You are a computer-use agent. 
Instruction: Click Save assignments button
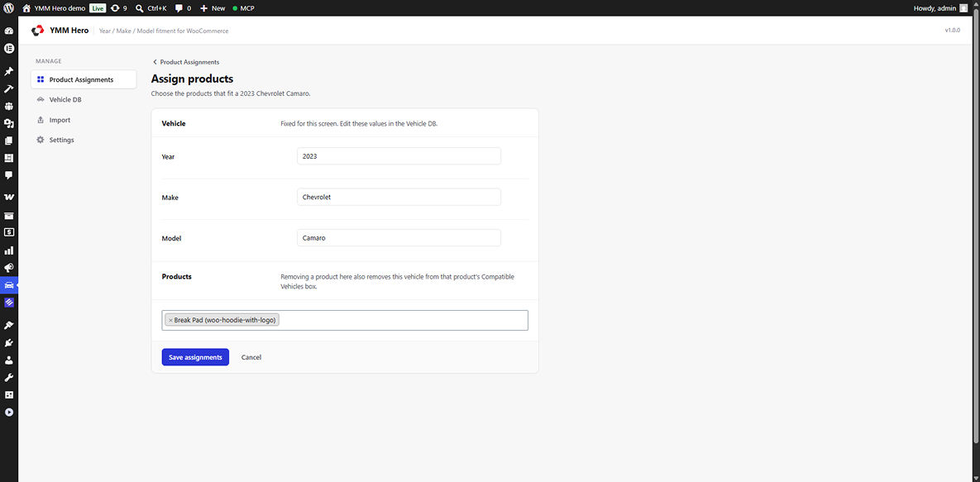coord(195,357)
